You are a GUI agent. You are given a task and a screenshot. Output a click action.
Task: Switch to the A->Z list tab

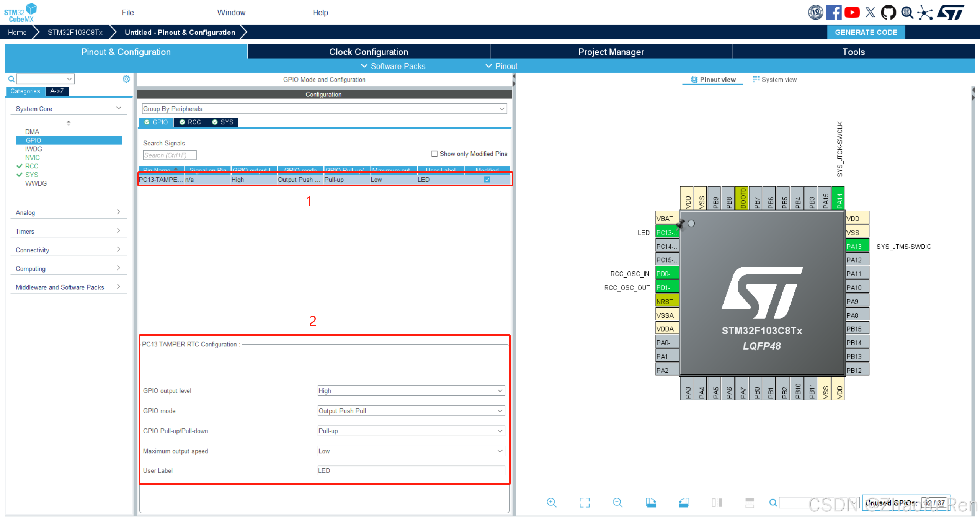pyautogui.click(x=57, y=91)
